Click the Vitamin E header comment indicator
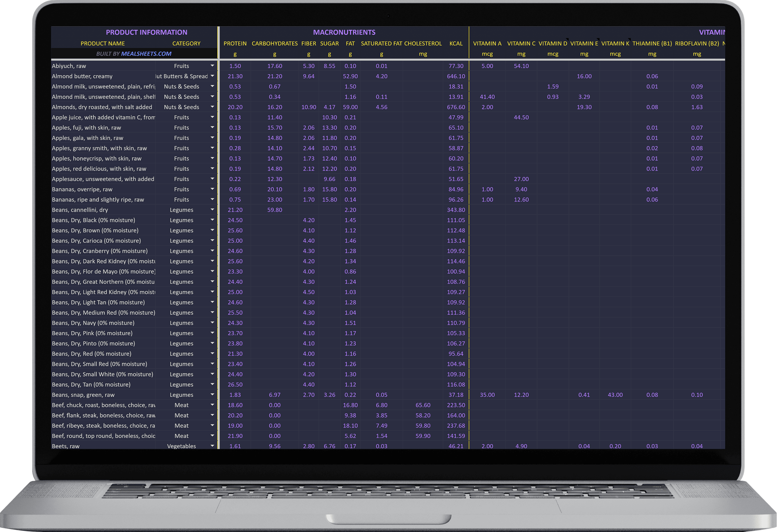 click(598, 39)
